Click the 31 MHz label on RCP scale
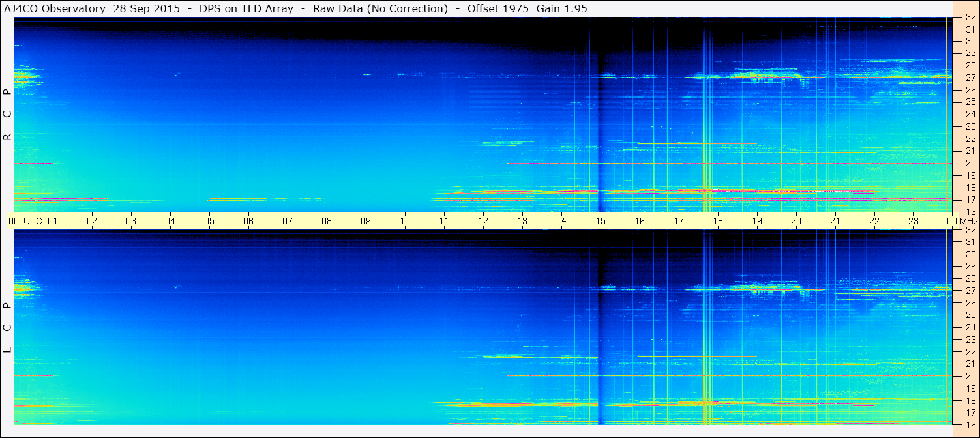This screenshot has width=980, height=438. coord(970,29)
